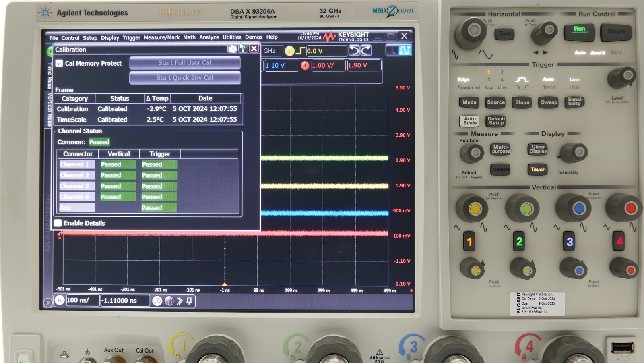Click the red 1.90 V offset field
Image resolution: width=644 pixels, height=363 pixels.
pyautogui.click(x=364, y=65)
